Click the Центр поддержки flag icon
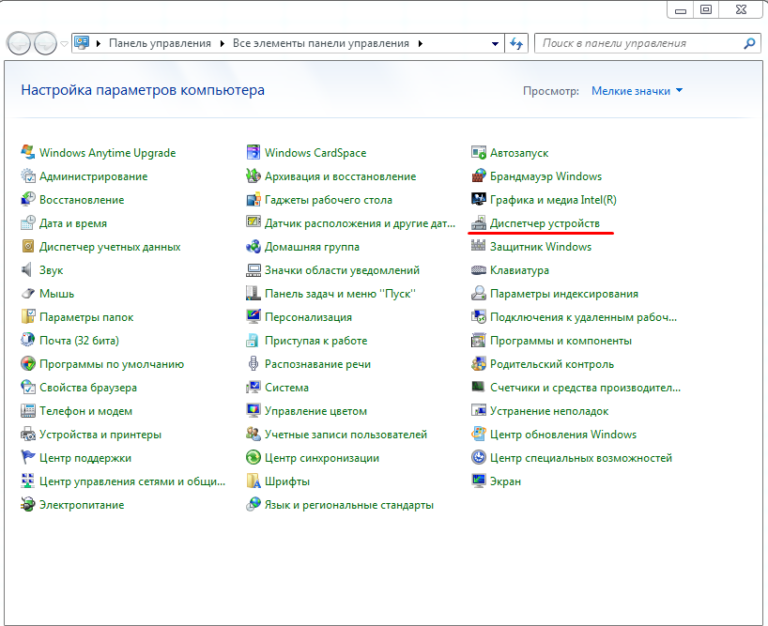The image size is (768, 626). [28, 457]
